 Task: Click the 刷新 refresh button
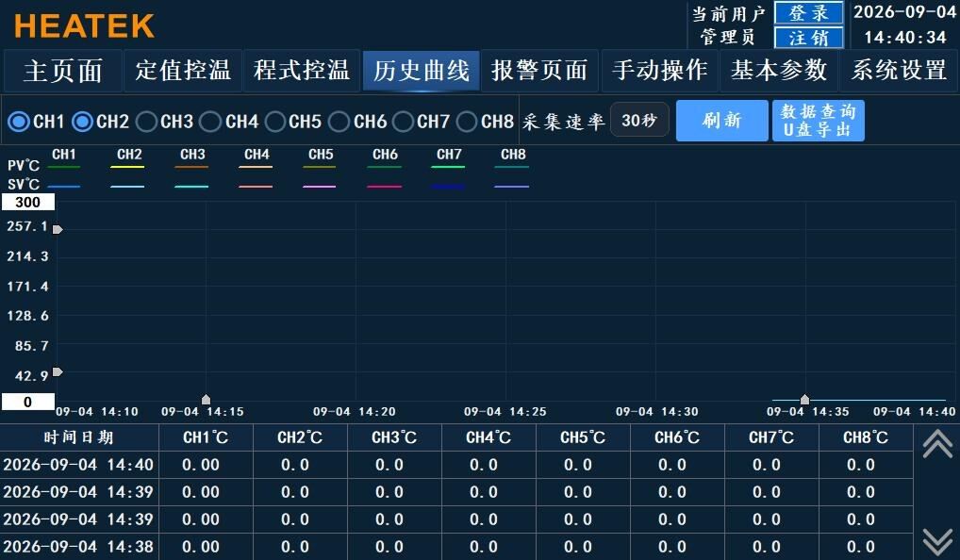point(721,121)
